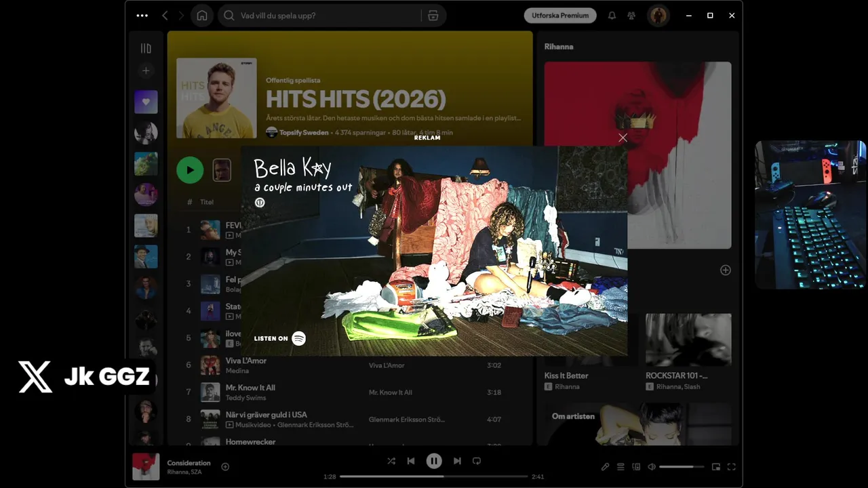Open the play queue icon
This screenshot has width=868, height=488.
pyautogui.click(x=620, y=466)
